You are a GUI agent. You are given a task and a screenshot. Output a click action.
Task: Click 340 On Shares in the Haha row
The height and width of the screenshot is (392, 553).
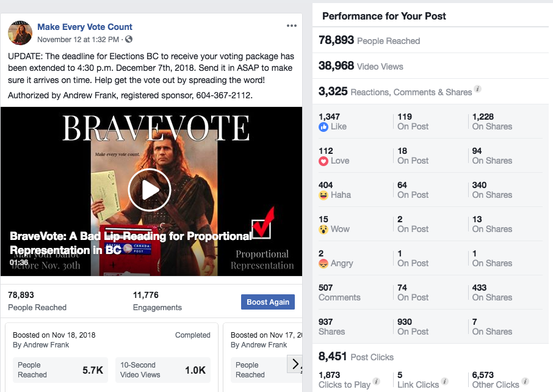tap(492, 190)
